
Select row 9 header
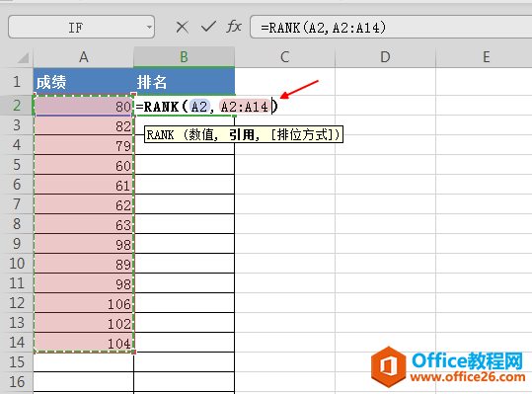coord(17,244)
